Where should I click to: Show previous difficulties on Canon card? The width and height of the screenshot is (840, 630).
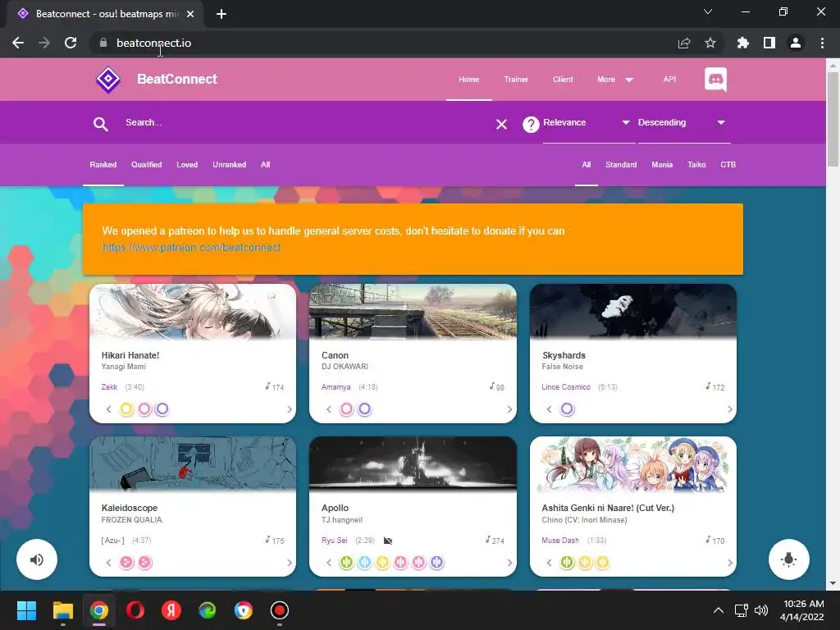329,409
